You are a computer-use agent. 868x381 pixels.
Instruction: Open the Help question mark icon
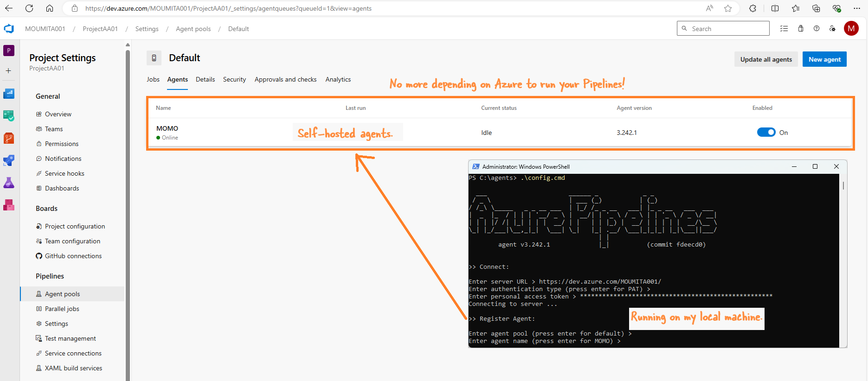tap(817, 29)
